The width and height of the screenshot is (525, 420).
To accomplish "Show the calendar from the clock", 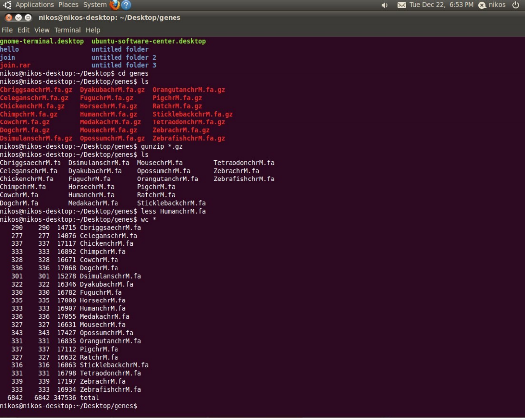I will coord(441,5).
